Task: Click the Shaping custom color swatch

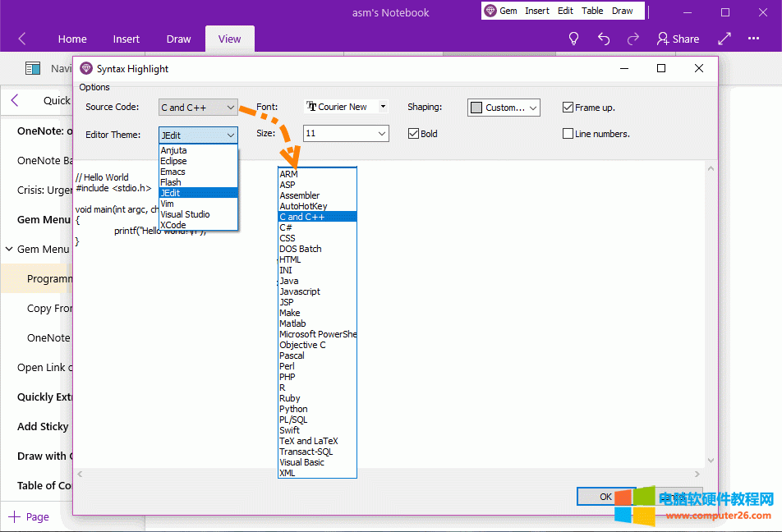Action: click(x=476, y=108)
